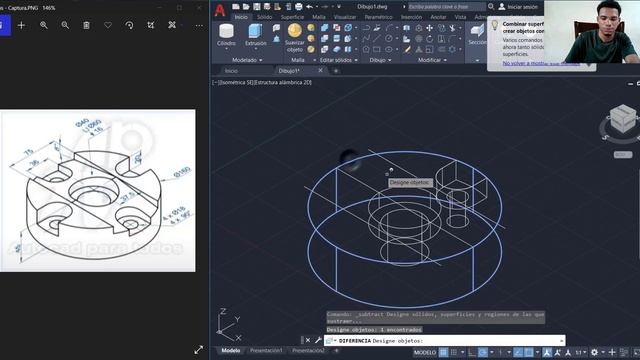Click the top-left icon in Editar sólidos
Screen dimensions: 640x360
click(324, 28)
